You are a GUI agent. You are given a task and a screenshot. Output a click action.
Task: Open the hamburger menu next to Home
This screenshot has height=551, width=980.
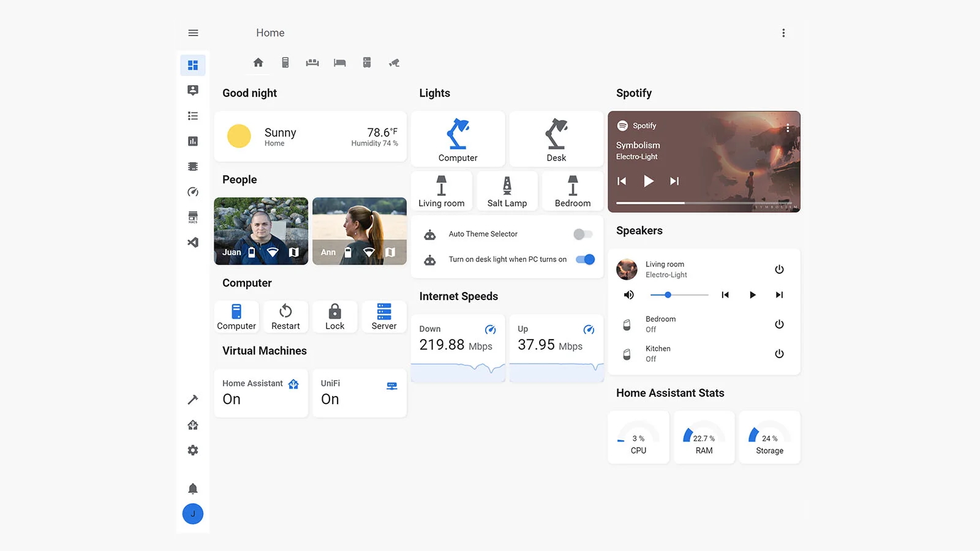193,32
